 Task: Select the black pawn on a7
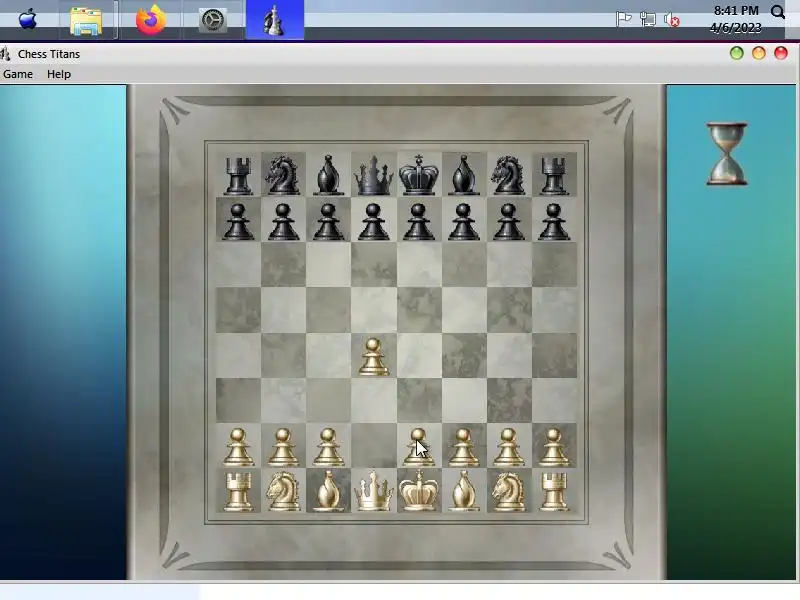tap(238, 221)
